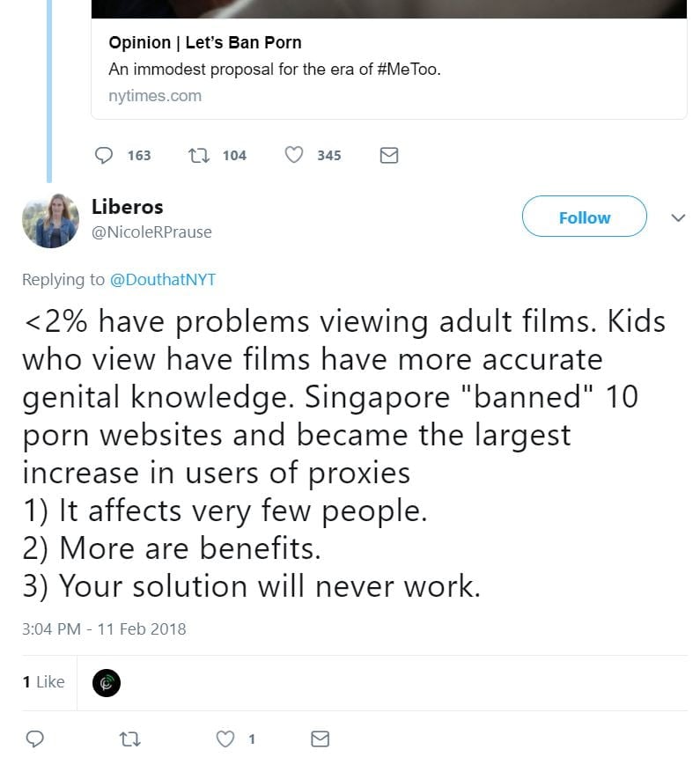
Task: Retweet the Let's Ban Porn tweet
Action: 198,155
